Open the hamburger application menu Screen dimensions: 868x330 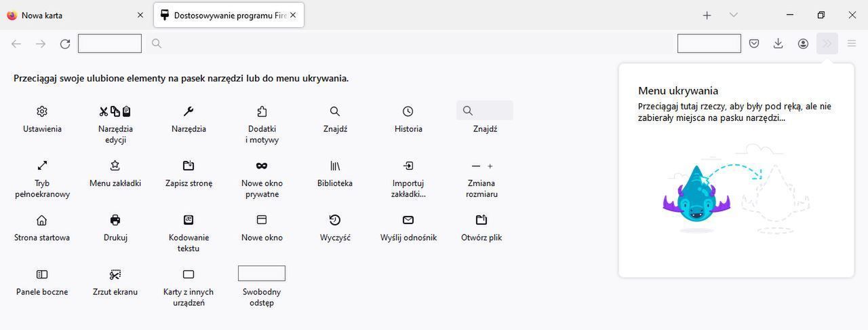(x=852, y=43)
